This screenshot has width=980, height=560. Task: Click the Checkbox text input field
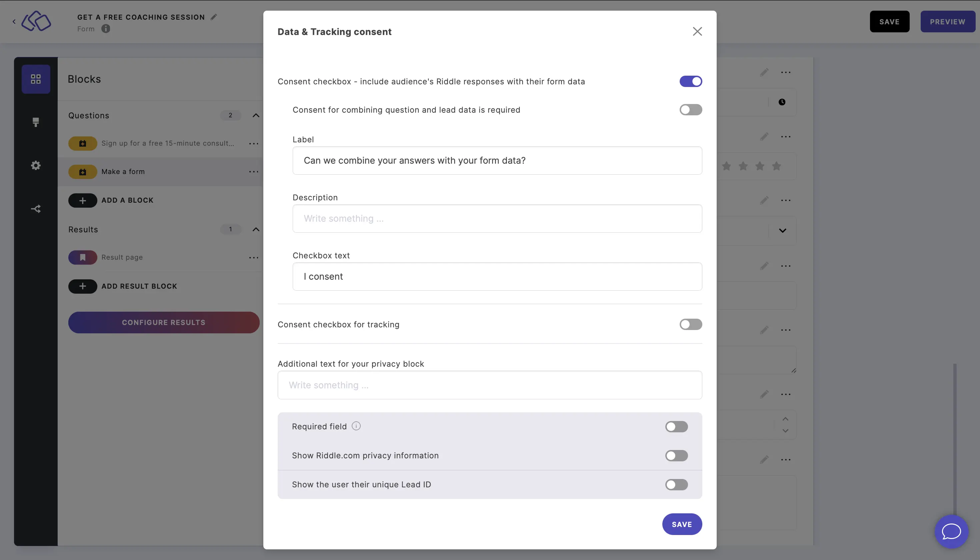pos(497,277)
